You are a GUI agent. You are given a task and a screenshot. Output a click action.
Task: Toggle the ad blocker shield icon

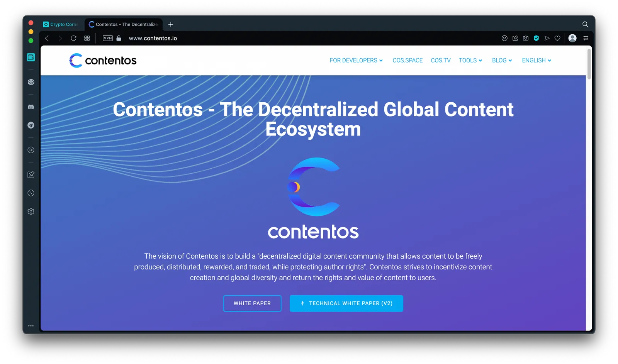click(536, 38)
